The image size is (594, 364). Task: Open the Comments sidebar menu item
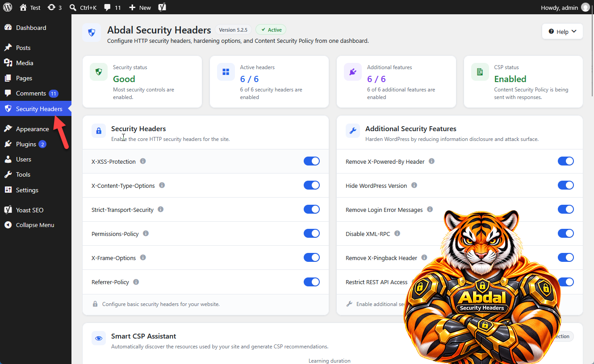(x=36, y=93)
